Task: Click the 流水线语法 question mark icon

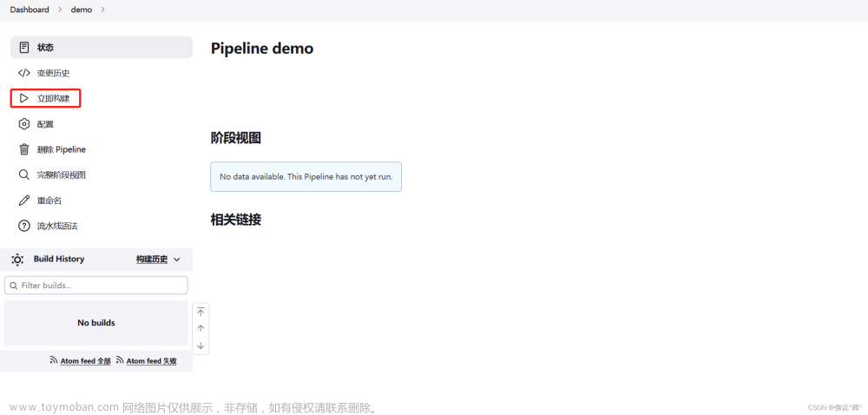Action: 23,226
